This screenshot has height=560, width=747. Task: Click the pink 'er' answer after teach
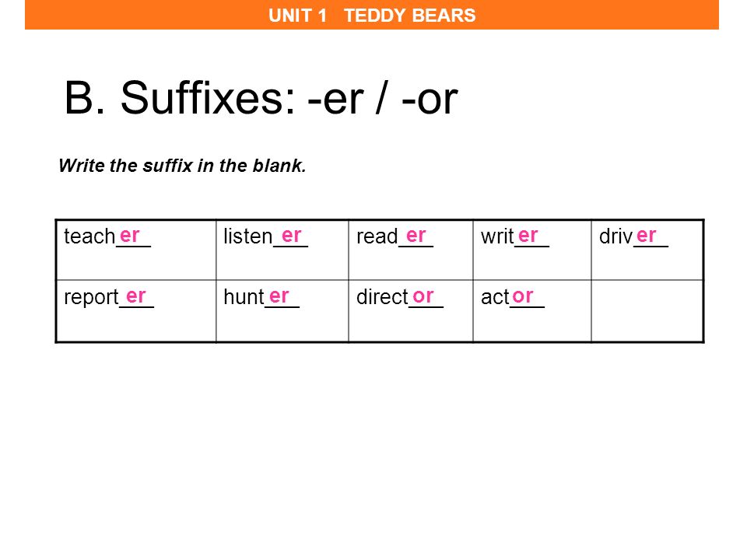pyautogui.click(x=130, y=236)
